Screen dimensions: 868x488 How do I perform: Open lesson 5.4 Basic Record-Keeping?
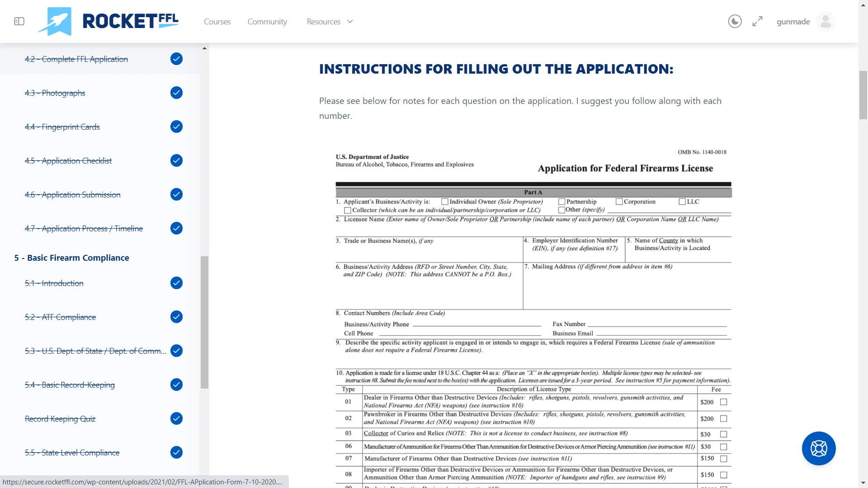click(70, 385)
